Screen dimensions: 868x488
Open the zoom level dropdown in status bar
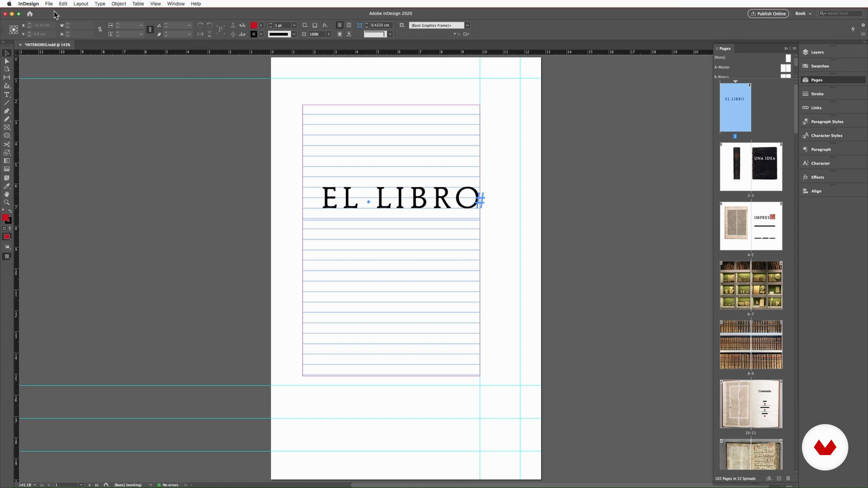(35, 485)
